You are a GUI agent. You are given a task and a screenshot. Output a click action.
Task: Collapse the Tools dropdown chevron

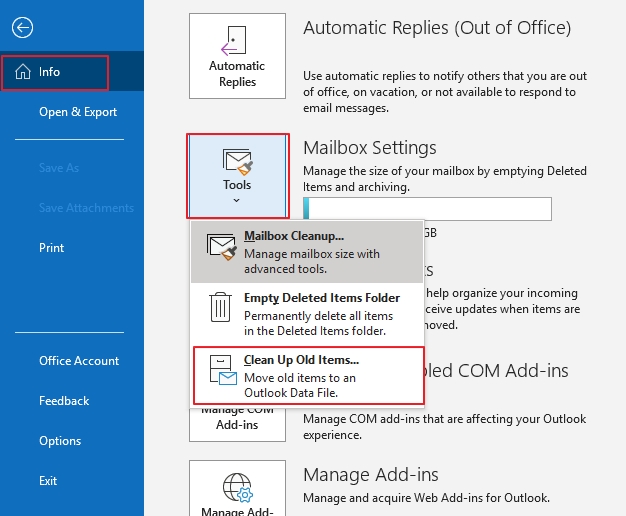(x=237, y=201)
